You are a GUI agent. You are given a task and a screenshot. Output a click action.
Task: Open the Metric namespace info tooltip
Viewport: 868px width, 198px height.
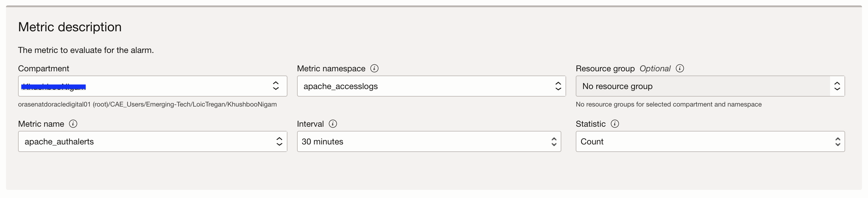[x=374, y=68]
